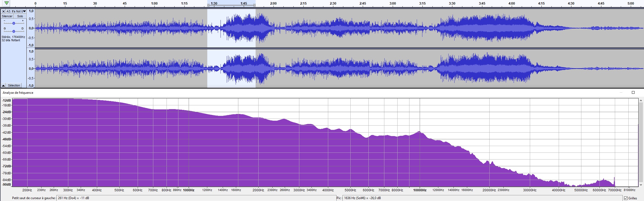Click the spectrum scrollbar down arrow
The image size is (644, 201).
tap(641, 185)
